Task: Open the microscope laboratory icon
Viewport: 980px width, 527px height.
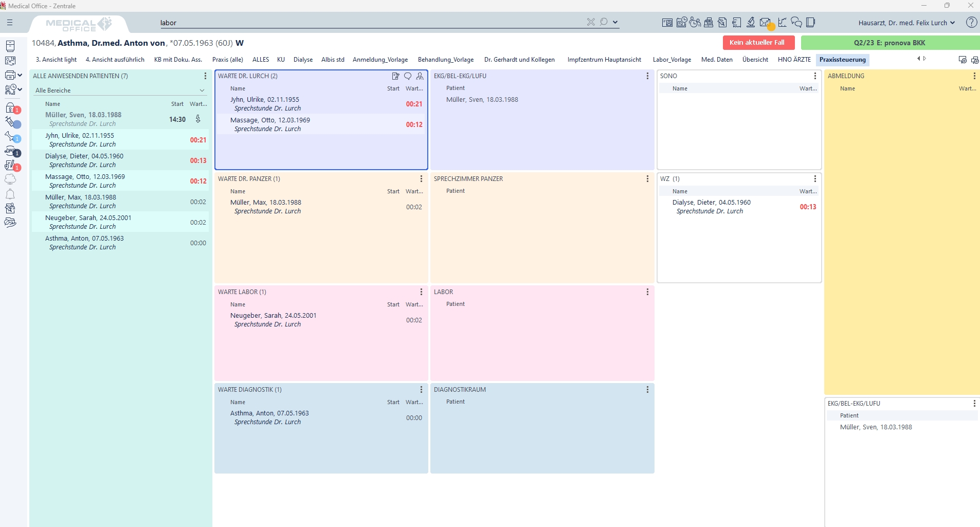Action: [x=751, y=22]
